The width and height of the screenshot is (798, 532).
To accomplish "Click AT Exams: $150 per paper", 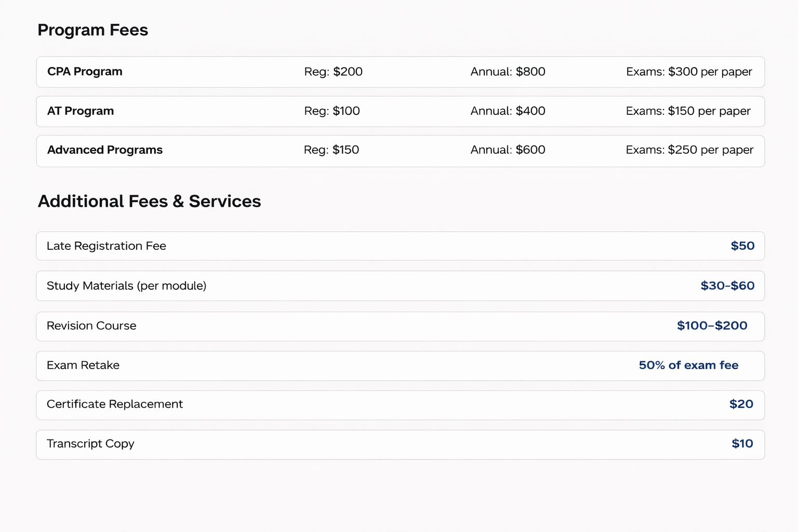I will pos(688,111).
